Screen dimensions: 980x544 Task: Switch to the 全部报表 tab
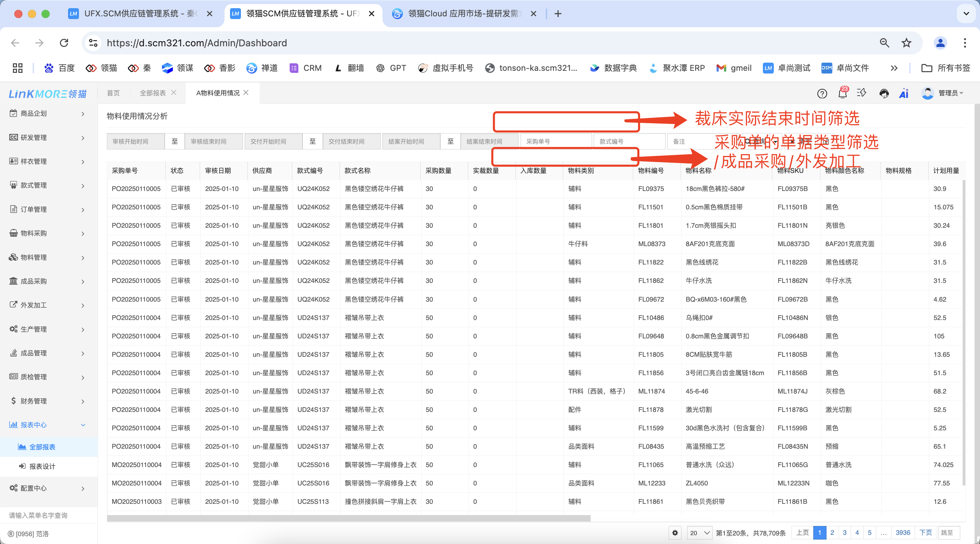pos(152,93)
